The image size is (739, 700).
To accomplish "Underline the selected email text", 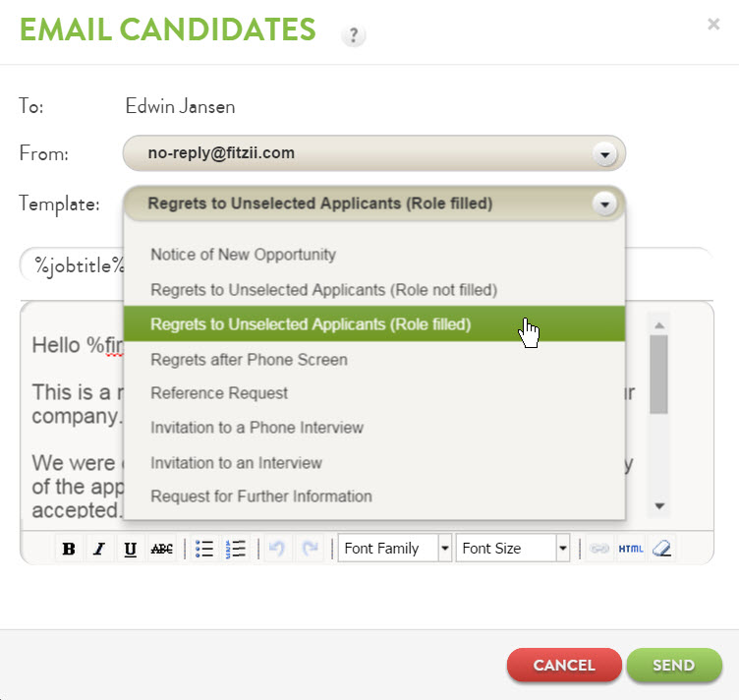I will (130, 549).
